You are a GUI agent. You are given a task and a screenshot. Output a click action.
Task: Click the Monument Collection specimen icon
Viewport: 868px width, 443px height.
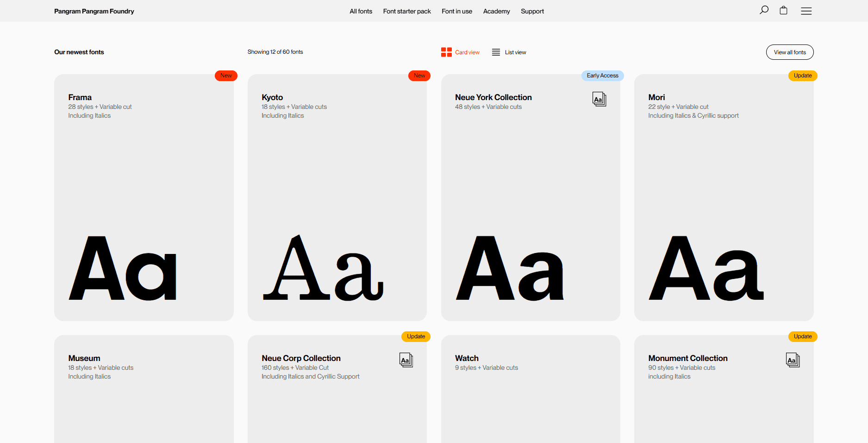click(793, 360)
